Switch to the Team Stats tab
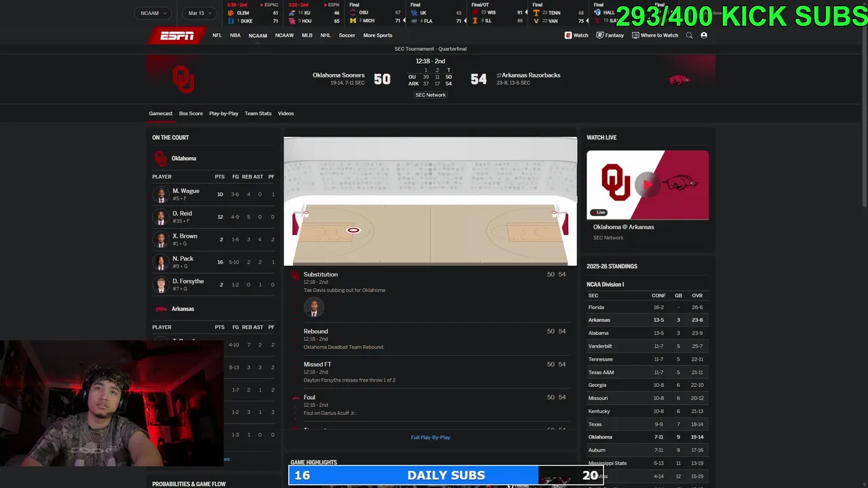 pyautogui.click(x=258, y=113)
